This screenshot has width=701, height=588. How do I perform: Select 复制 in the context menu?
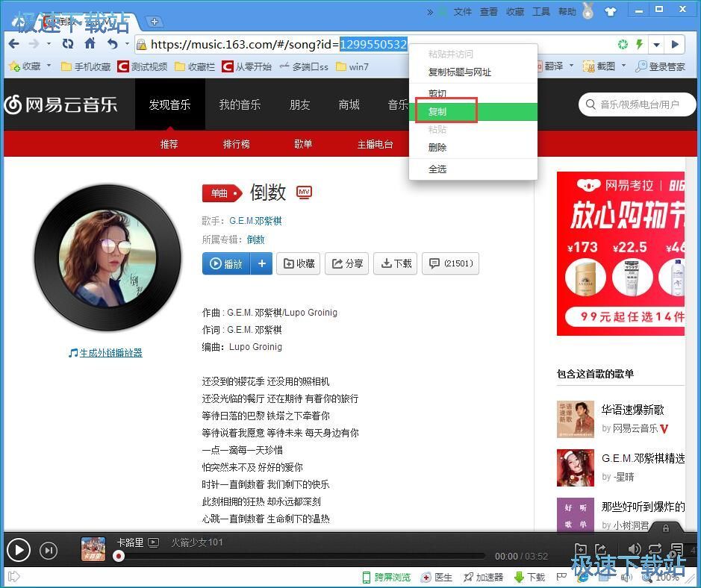(x=437, y=112)
